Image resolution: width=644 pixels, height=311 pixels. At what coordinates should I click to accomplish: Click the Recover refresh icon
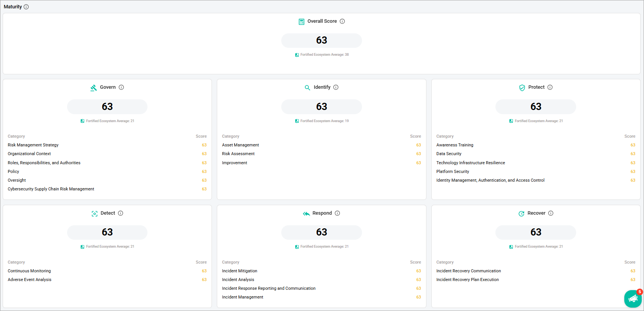pyautogui.click(x=522, y=214)
